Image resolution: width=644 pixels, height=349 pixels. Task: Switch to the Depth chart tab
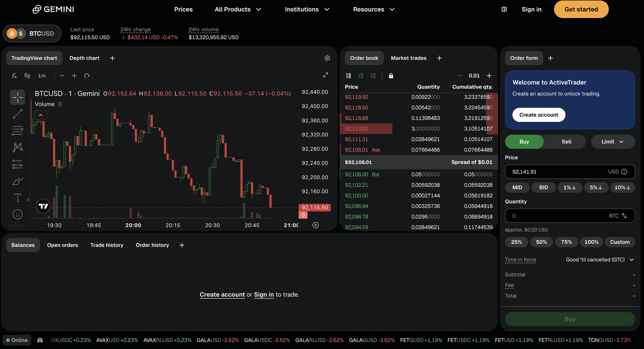84,58
